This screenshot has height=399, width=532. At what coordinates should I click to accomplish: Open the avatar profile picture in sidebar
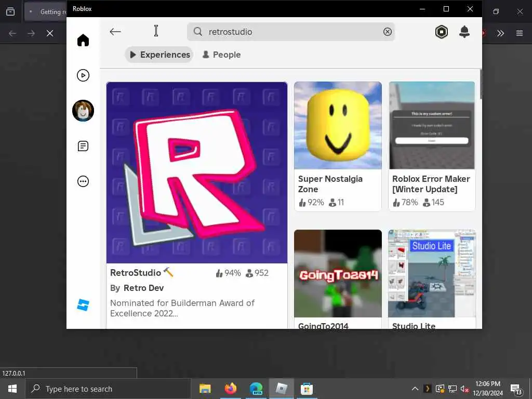tap(83, 111)
